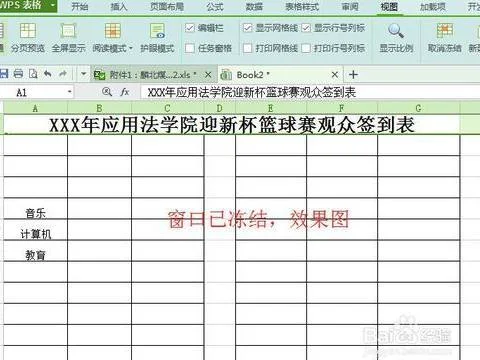Open the 数据 ribbon tab
Screen dimensions: 480x360
click(254, 7)
